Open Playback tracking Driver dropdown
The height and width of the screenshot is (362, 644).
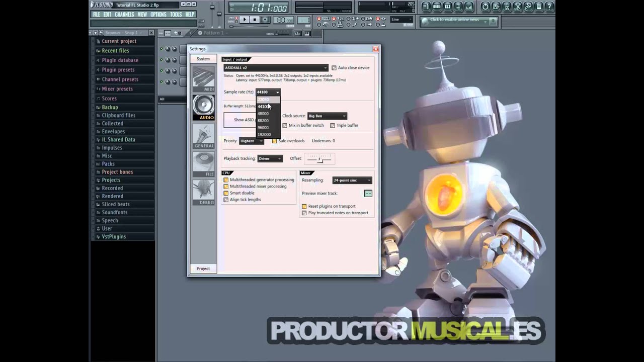tap(270, 158)
